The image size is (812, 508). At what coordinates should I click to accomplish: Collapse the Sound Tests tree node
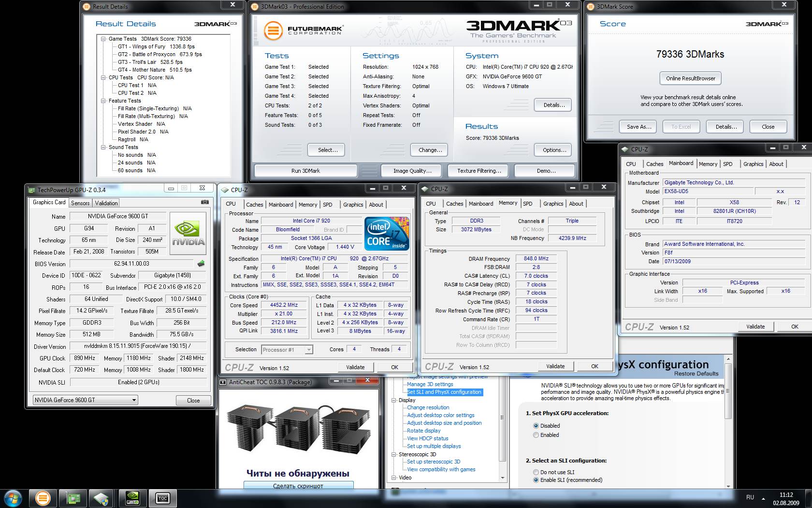tap(103, 147)
